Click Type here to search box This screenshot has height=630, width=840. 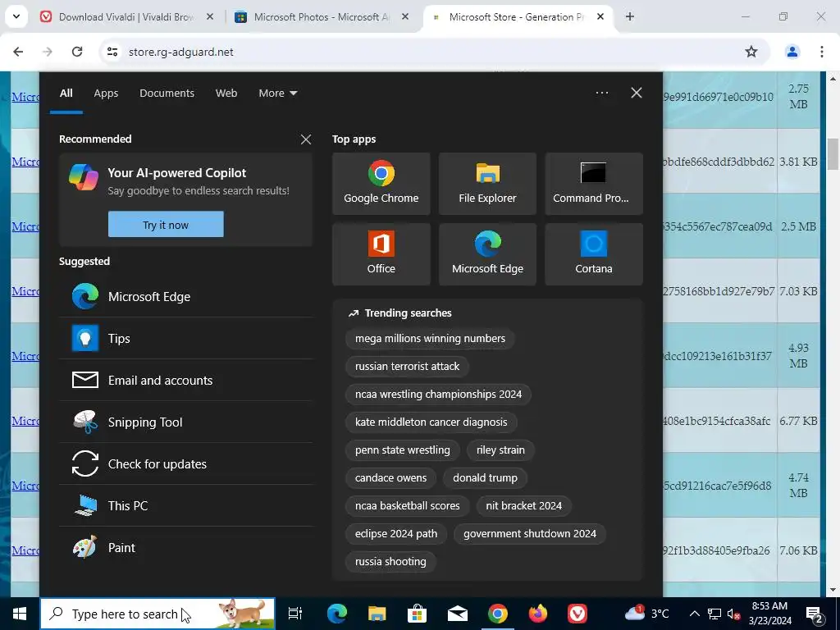tap(157, 614)
